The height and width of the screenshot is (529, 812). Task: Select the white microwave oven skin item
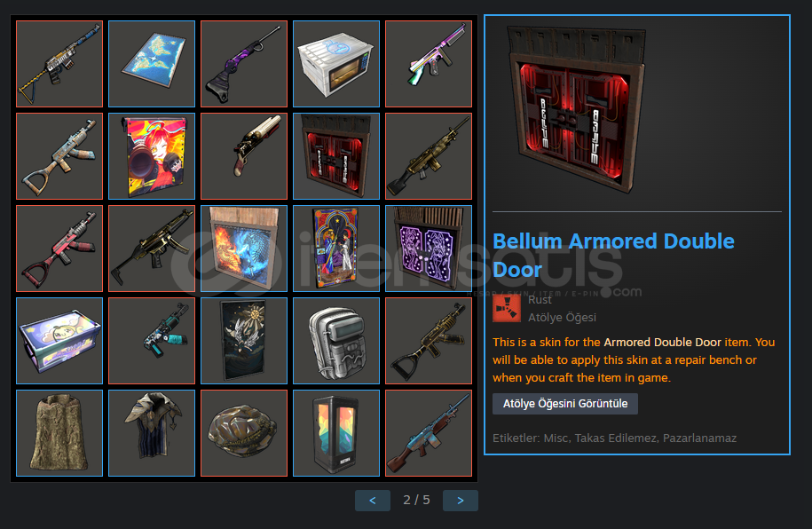coord(336,64)
